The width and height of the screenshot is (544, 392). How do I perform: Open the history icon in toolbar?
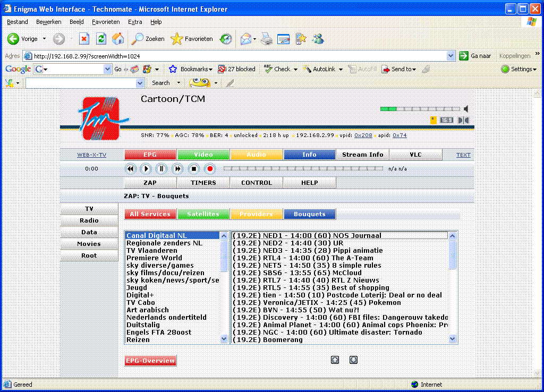tap(226, 39)
